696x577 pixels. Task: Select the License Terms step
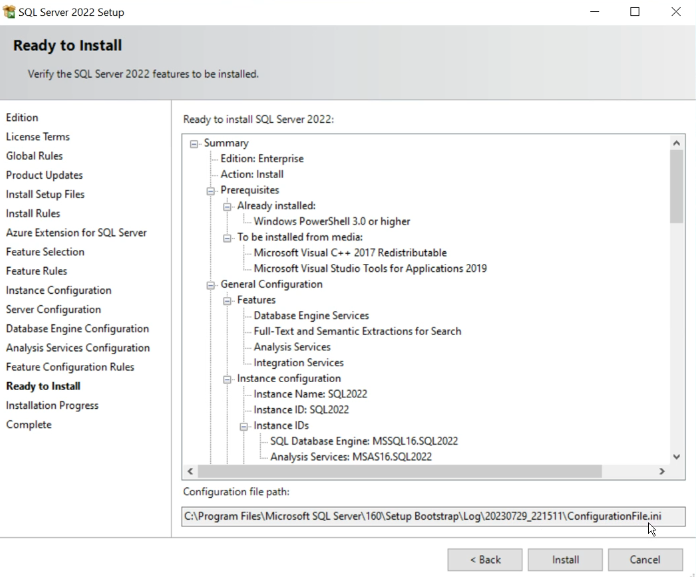pyautogui.click(x=38, y=137)
